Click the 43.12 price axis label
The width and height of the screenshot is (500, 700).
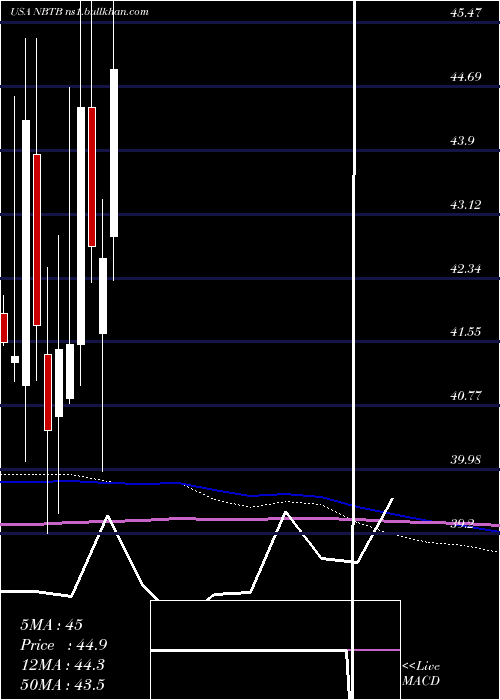point(466,205)
